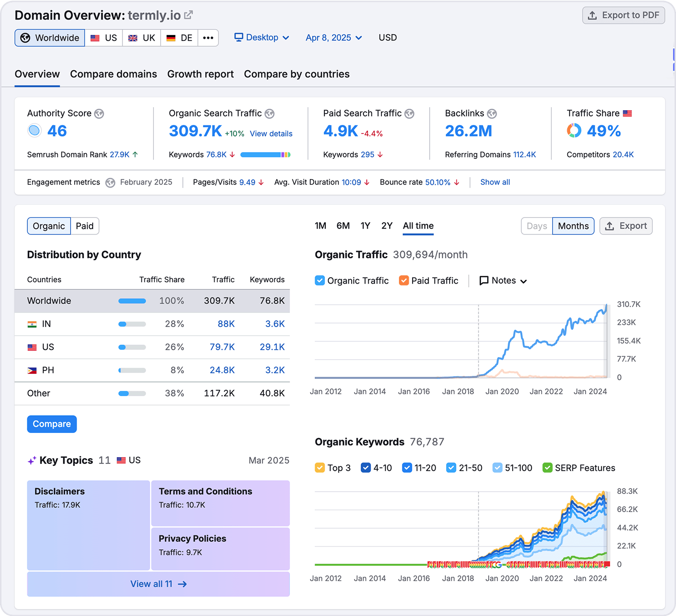Click the info icon next to Authority Score
Image resolution: width=676 pixels, height=616 pixels.
(x=99, y=114)
